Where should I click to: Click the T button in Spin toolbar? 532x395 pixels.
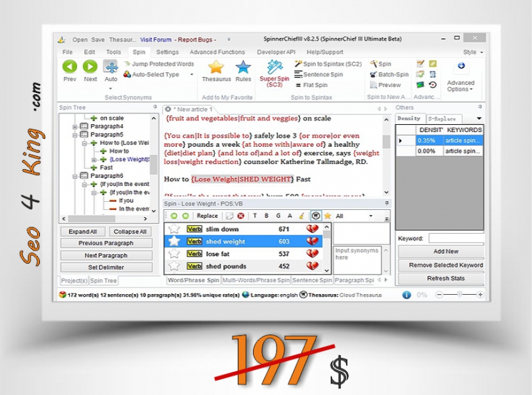[255, 216]
